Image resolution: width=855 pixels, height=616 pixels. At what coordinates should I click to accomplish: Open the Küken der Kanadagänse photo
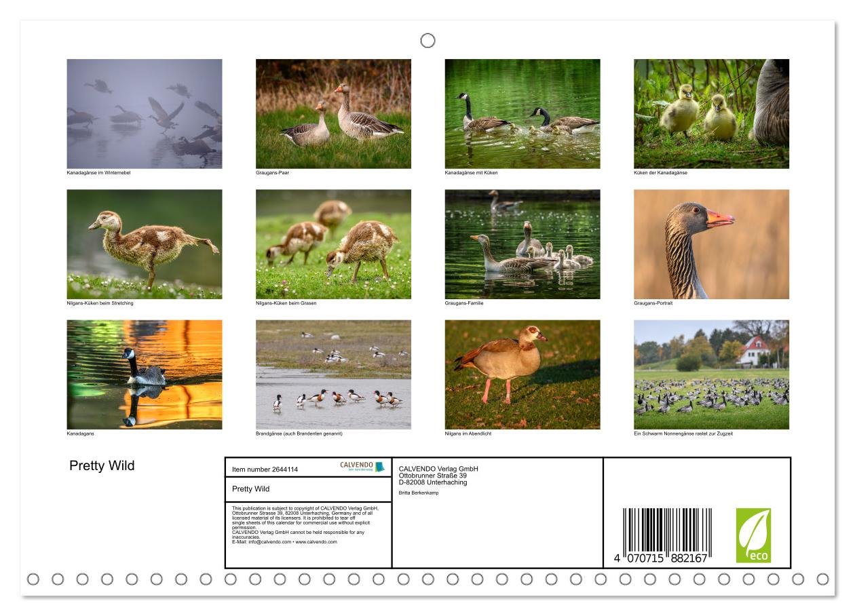[711, 114]
